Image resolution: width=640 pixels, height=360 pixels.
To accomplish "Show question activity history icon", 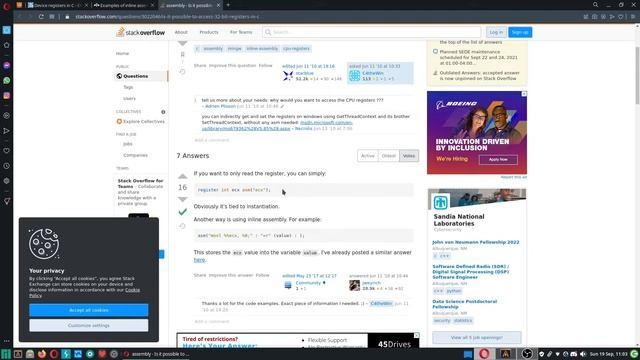I will point(182,72).
